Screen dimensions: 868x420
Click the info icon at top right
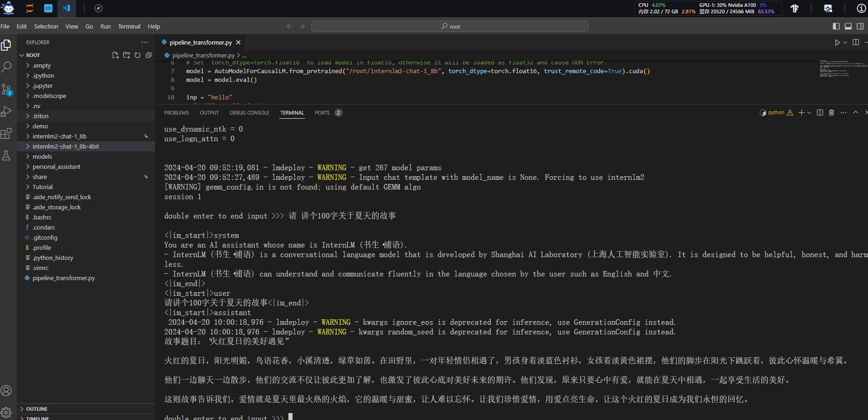coord(862,8)
